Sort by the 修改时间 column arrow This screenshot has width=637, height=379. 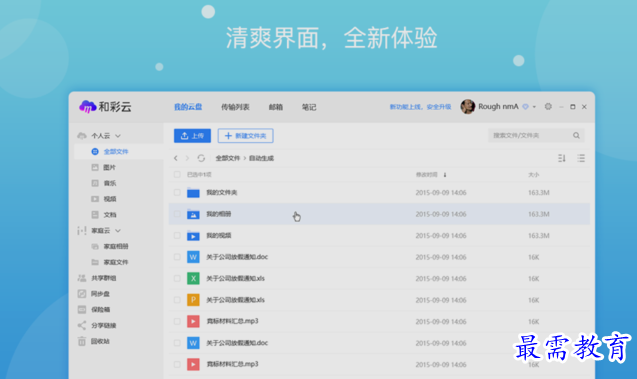pos(445,175)
